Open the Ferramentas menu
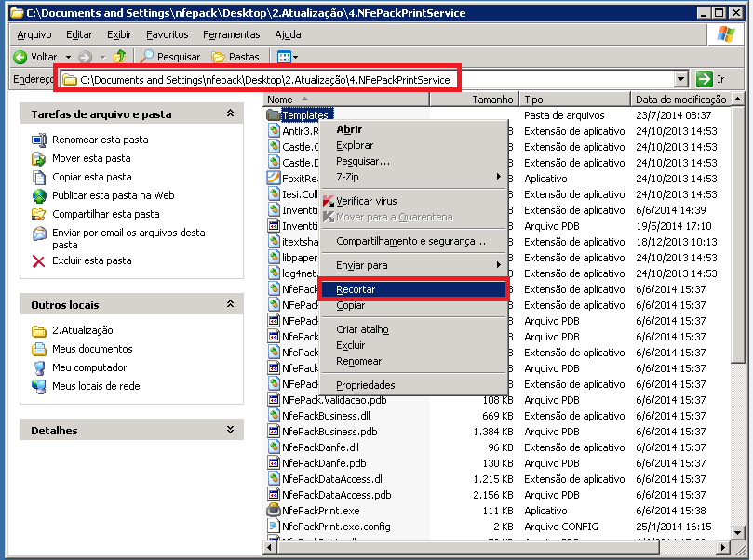The width and height of the screenshot is (753, 560). click(x=231, y=34)
